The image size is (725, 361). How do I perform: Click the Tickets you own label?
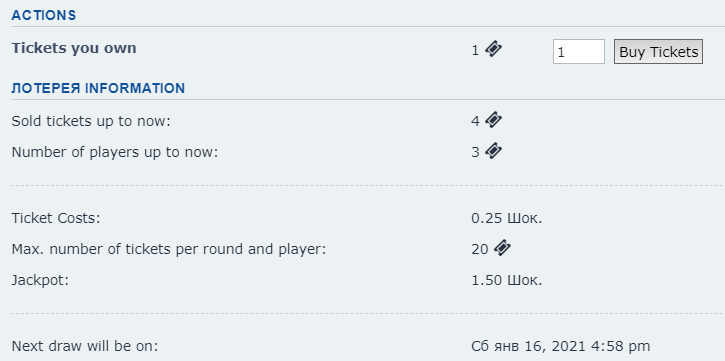point(74,48)
